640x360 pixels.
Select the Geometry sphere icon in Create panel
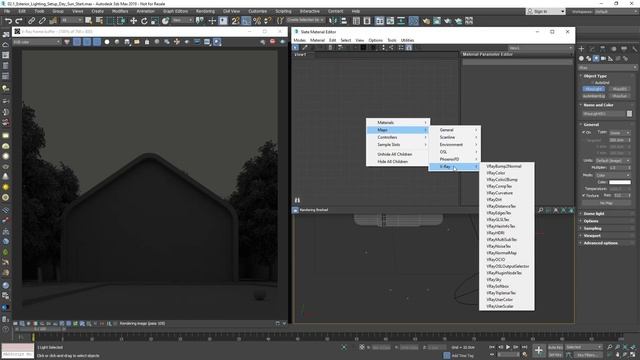coord(581,58)
